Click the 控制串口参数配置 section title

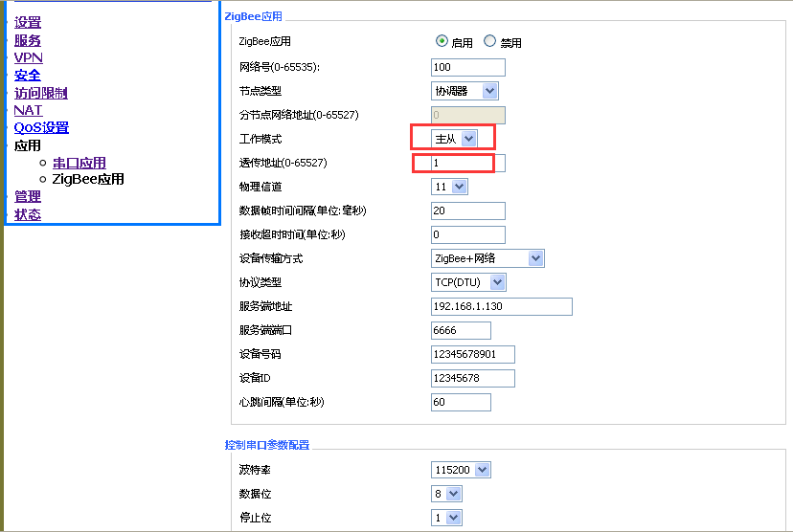coord(267,445)
